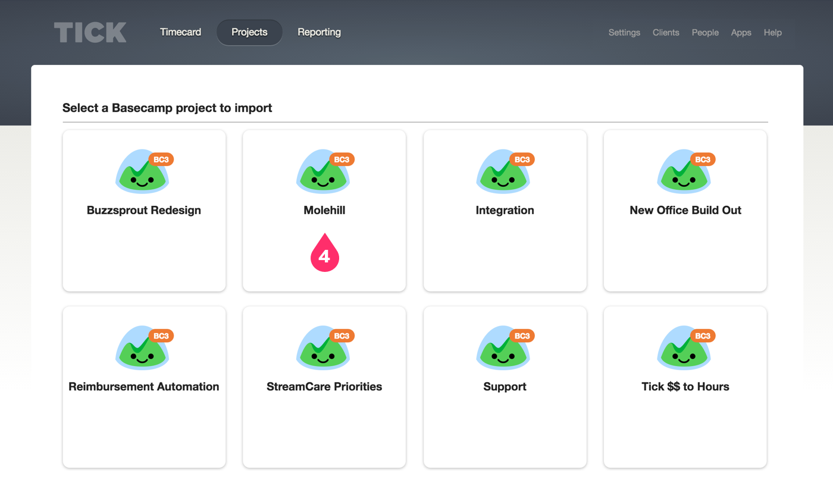The width and height of the screenshot is (833, 504).
Task: Open the Clients page
Action: pos(666,33)
